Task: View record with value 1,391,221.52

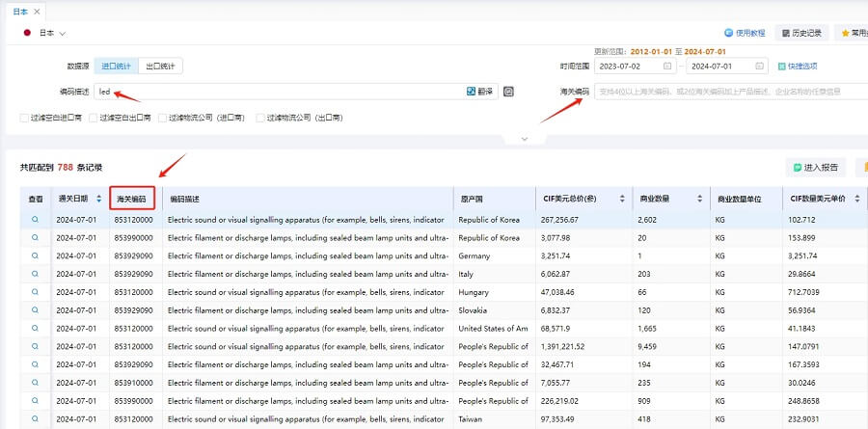Action: 35,346
